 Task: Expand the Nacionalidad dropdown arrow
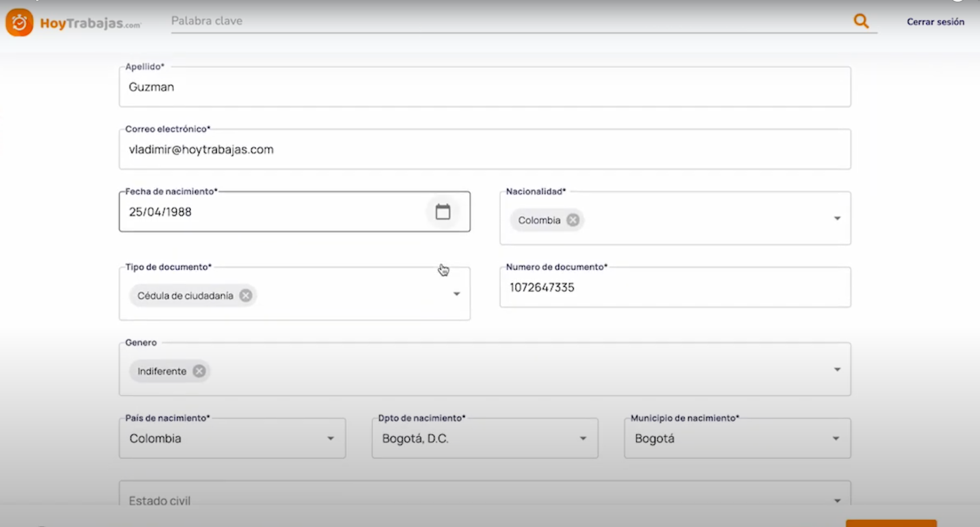pos(837,218)
